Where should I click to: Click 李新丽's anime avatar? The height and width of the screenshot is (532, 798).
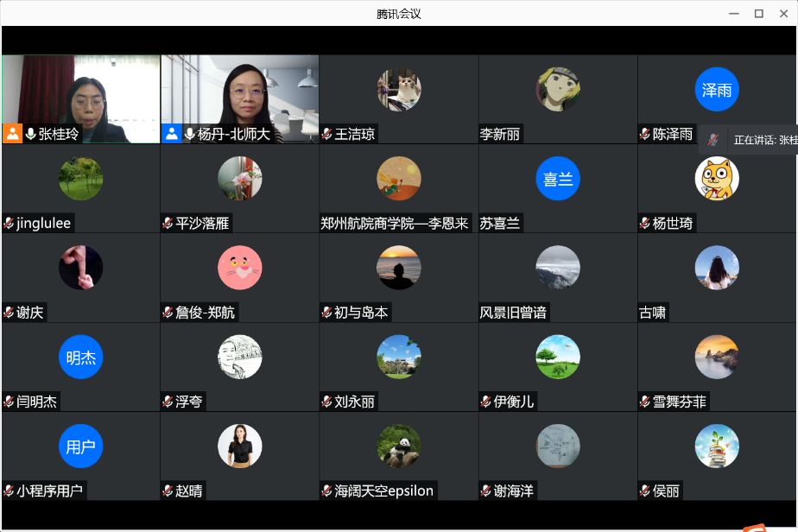pos(558,90)
